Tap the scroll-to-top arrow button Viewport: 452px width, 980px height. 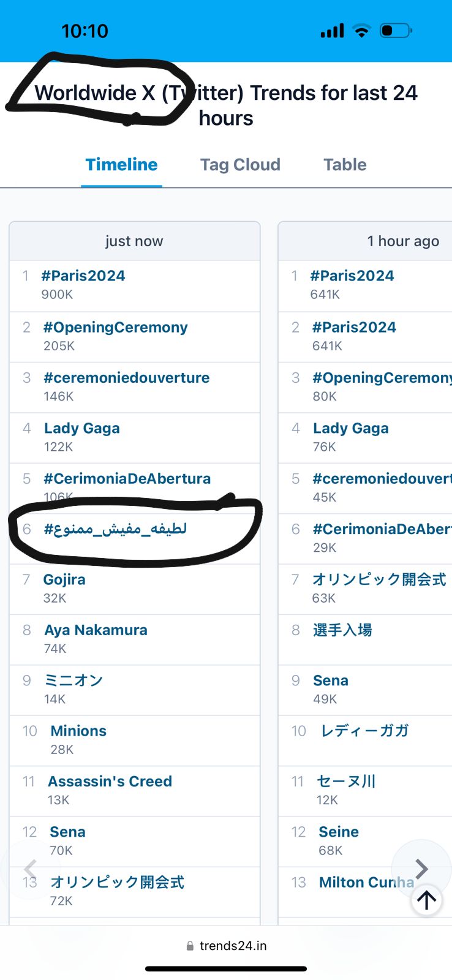click(426, 899)
